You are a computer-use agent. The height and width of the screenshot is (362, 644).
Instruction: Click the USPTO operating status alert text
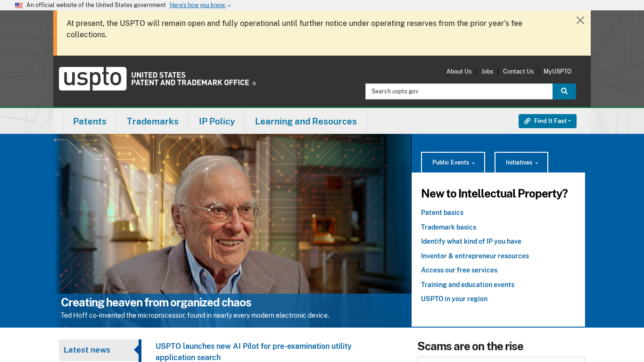pyautogui.click(x=294, y=29)
